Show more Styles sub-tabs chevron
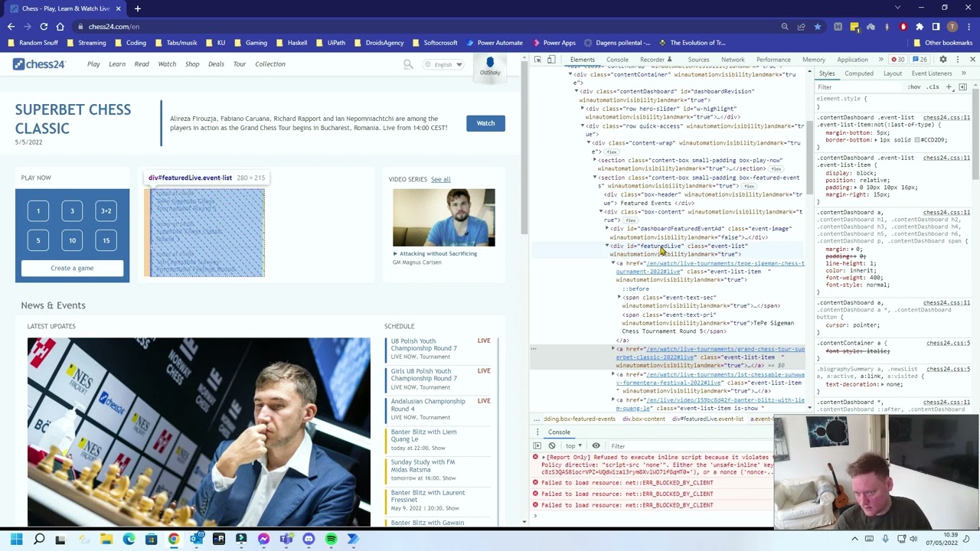The width and height of the screenshot is (980, 551). (x=963, y=73)
